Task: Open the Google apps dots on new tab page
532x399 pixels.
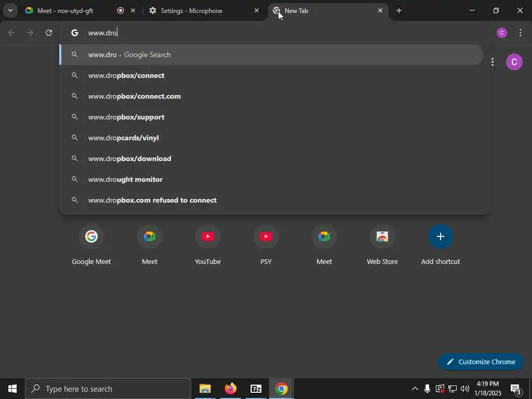Action: 493,62
